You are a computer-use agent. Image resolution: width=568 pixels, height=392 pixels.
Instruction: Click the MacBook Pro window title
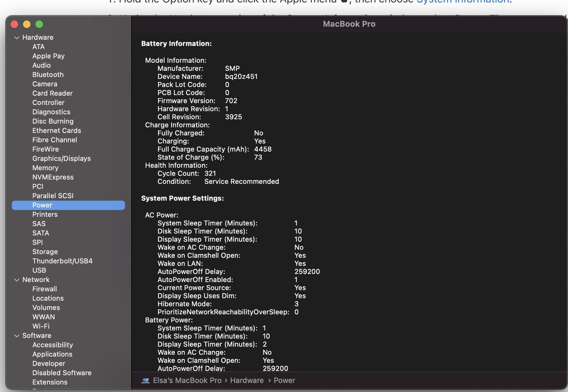coord(349,24)
